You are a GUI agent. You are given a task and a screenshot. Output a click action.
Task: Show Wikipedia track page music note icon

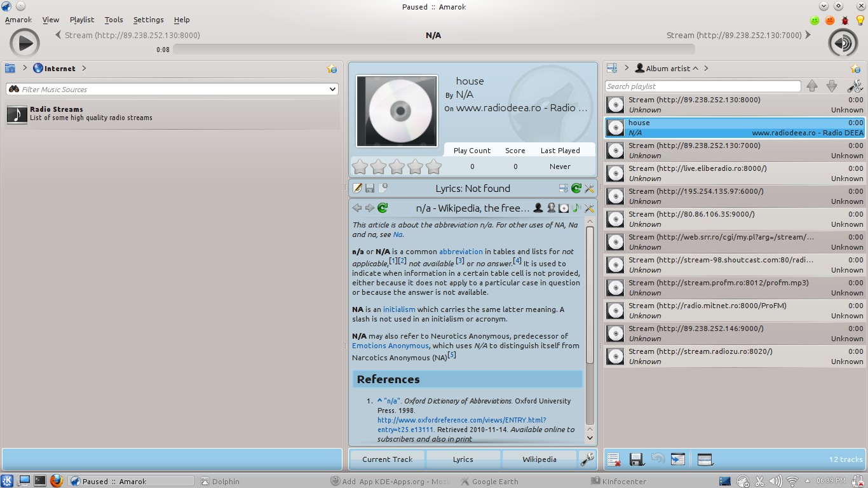pos(576,208)
